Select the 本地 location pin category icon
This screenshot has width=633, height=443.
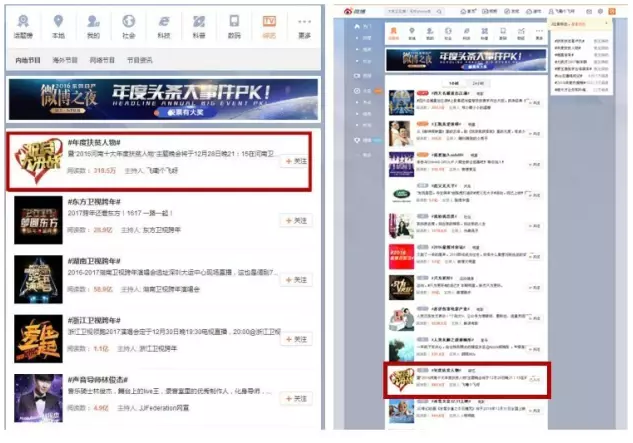[58, 22]
